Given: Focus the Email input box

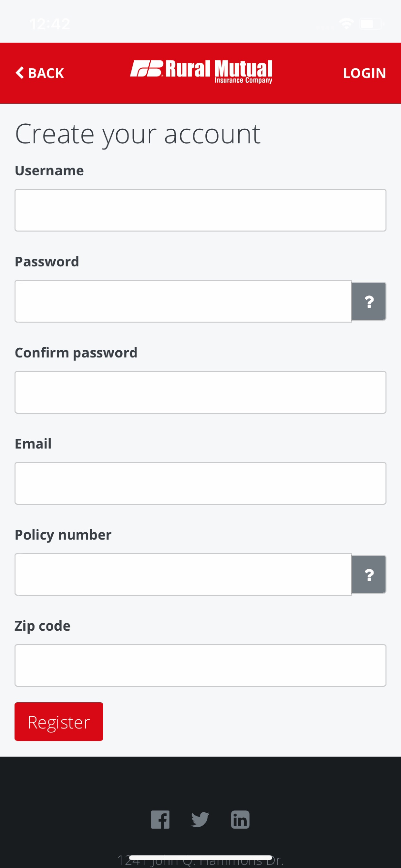Looking at the screenshot, I should (x=200, y=483).
